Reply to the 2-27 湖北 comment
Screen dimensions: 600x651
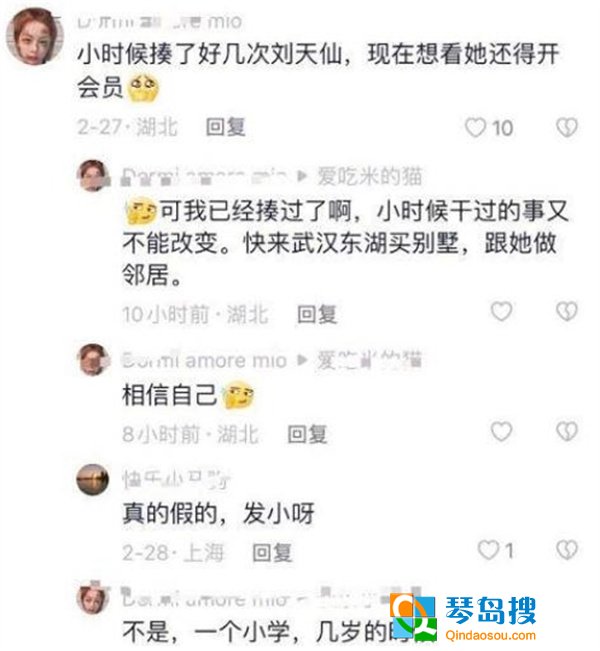click(x=226, y=127)
